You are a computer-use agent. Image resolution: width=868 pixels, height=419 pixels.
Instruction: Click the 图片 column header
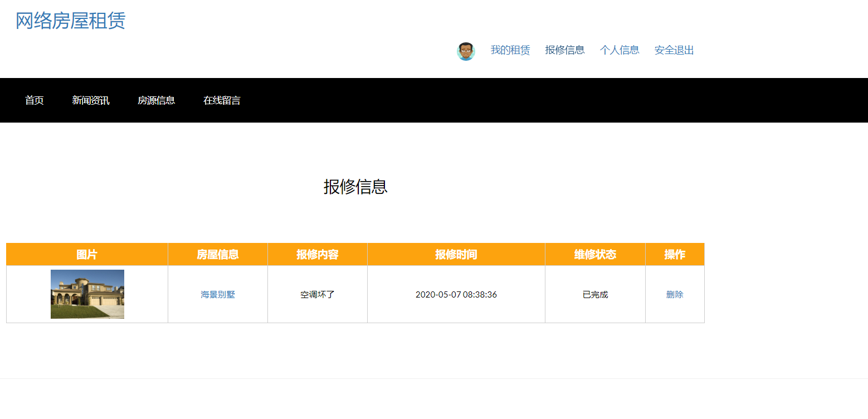87,255
